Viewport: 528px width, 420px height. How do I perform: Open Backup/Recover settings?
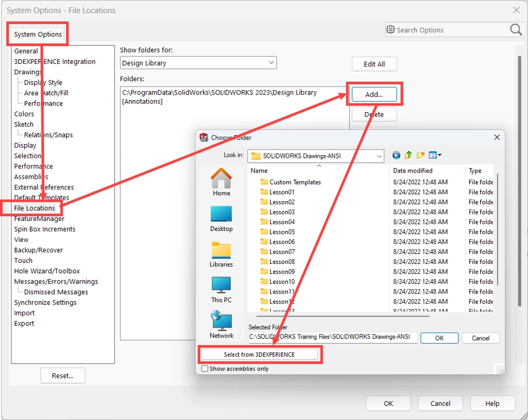pyautogui.click(x=38, y=250)
